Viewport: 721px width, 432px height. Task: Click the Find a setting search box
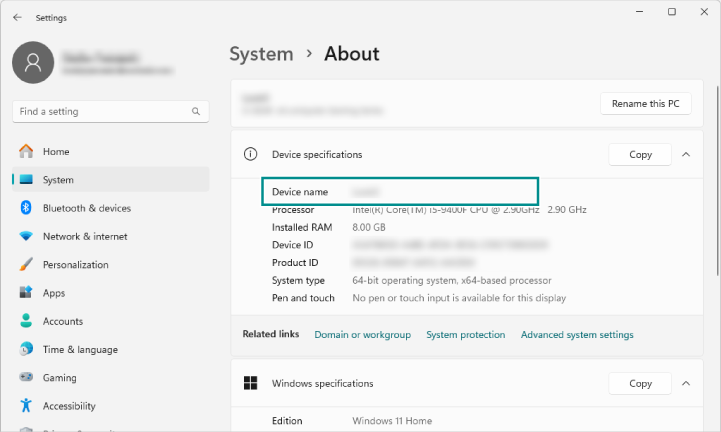(100, 112)
